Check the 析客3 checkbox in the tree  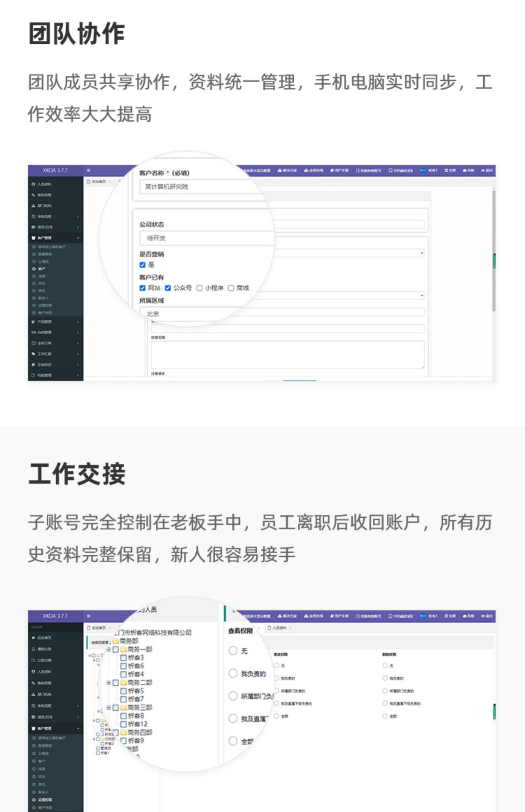pyautogui.click(x=124, y=658)
